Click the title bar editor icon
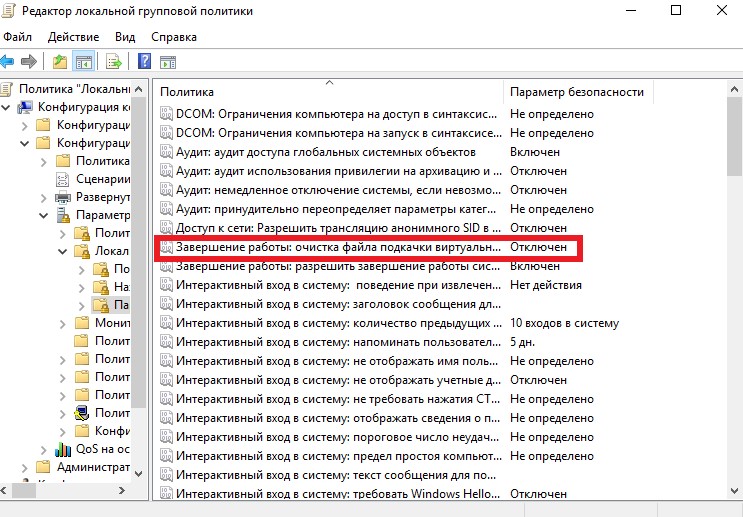The height and width of the screenshot is (517, 743). pyautogui.click(x=8, y=10)
